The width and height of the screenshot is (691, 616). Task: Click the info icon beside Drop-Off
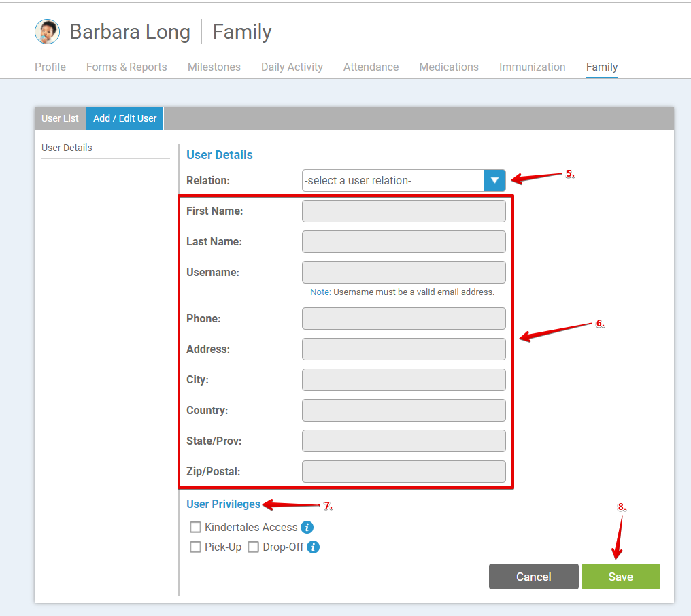coord(313,547)
